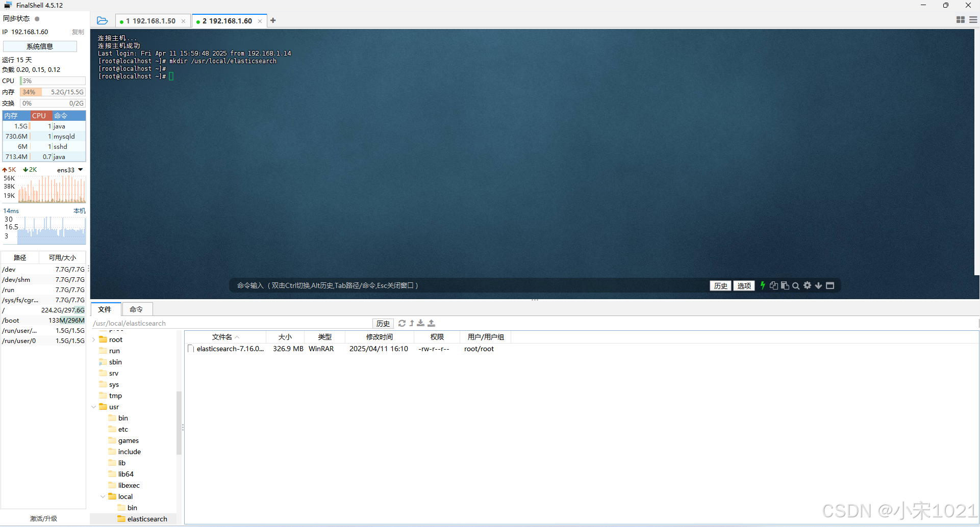980x527 pixels.
Task: Add a new connection tab
Action: 273,20
